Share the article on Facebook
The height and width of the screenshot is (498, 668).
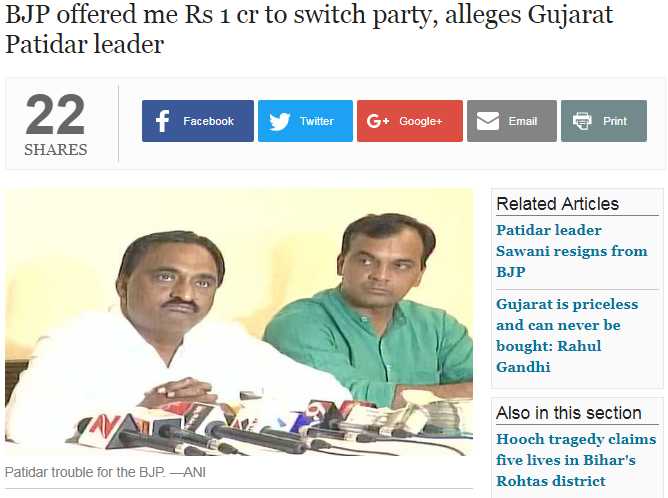pos(198,121)
